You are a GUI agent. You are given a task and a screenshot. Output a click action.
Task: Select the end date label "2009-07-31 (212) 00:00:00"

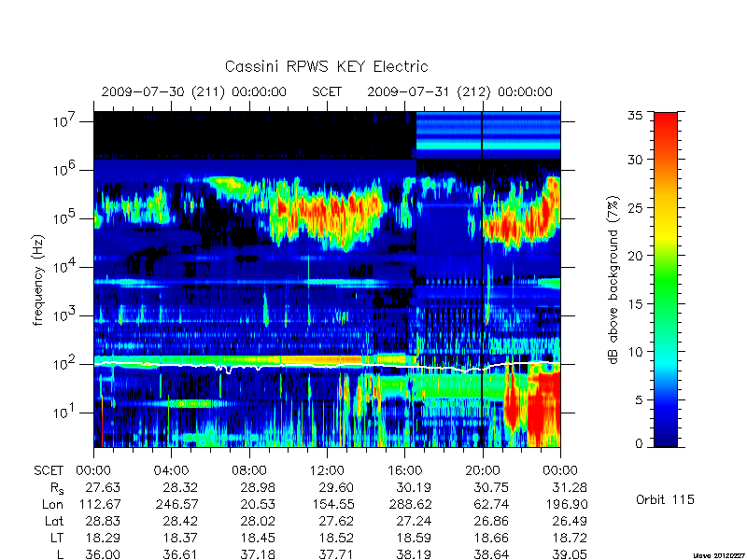click(459, 91)
